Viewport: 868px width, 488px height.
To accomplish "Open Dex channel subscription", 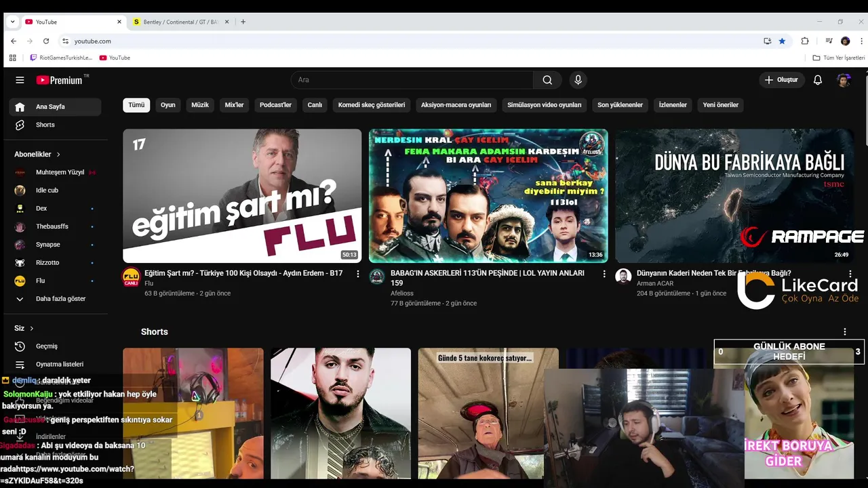I will (55, 208).
